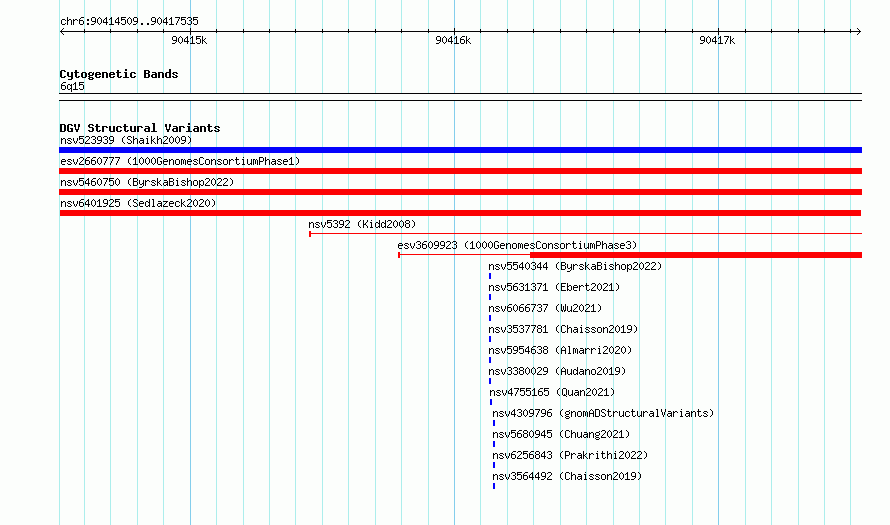Select the nsv3564492 (Chaisson2019) label
This screenshot has width=890, height=525.
pyautogui.click(x=567, y=476)
